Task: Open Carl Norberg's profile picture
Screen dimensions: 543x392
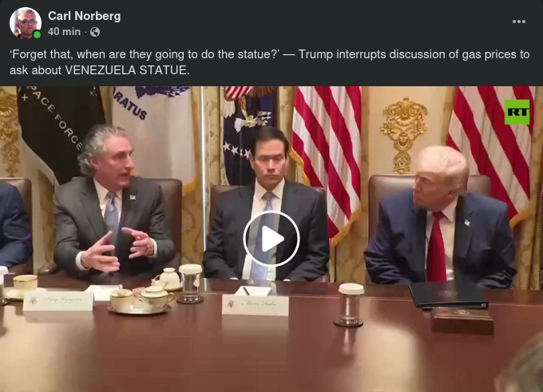Action: pyautogui.click(x=26, y=23)
